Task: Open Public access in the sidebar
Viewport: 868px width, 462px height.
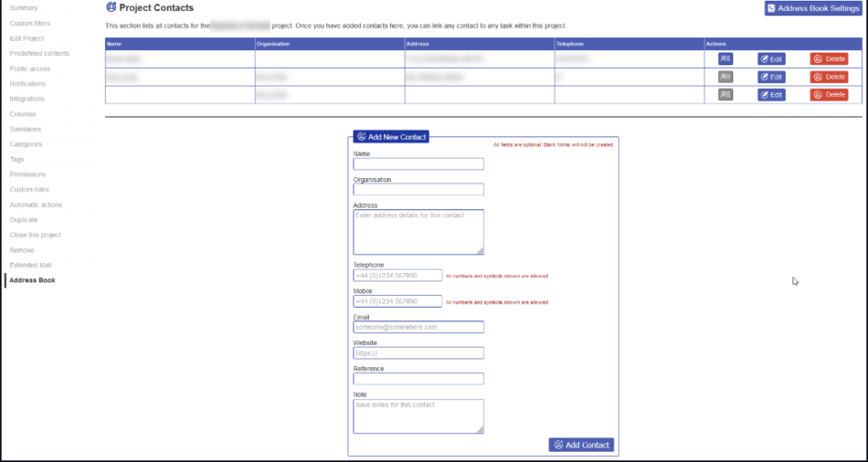Action: (x=30, y=69)
